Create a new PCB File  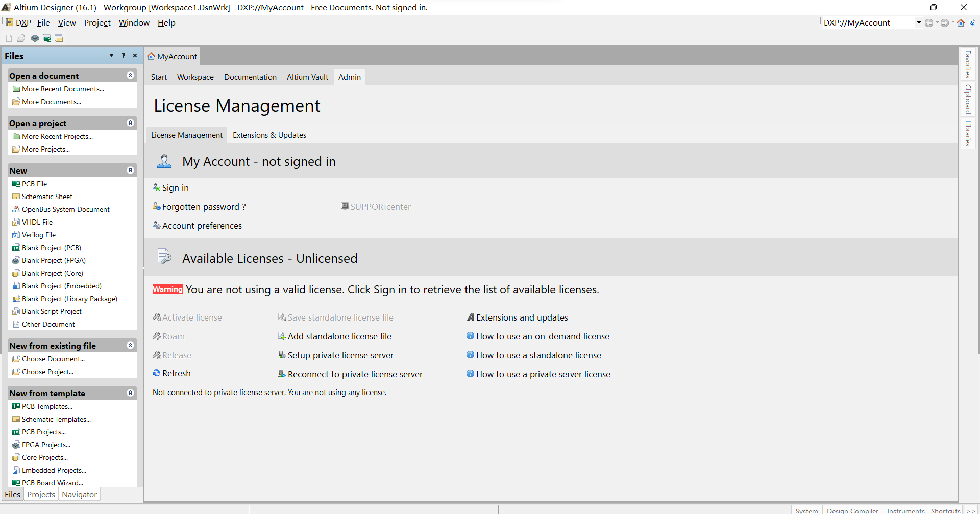(30, 184)
